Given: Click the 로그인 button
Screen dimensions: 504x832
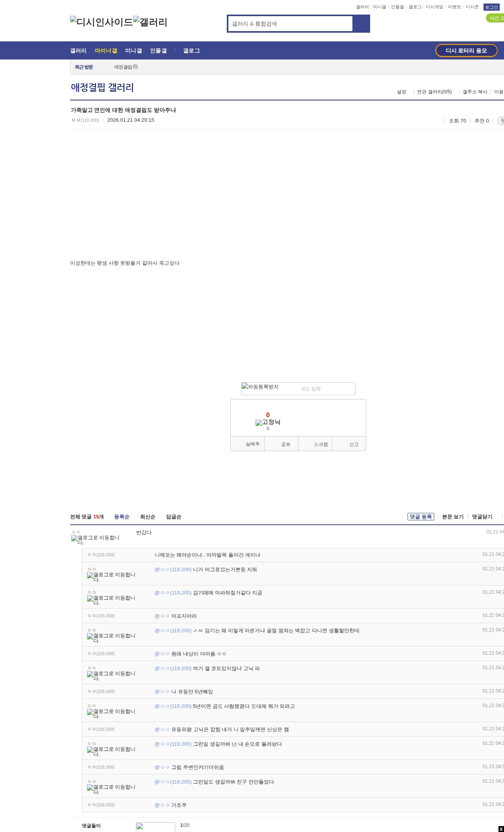Looking at the screenshot, I should pyautogui.click(x=491, y=7).
